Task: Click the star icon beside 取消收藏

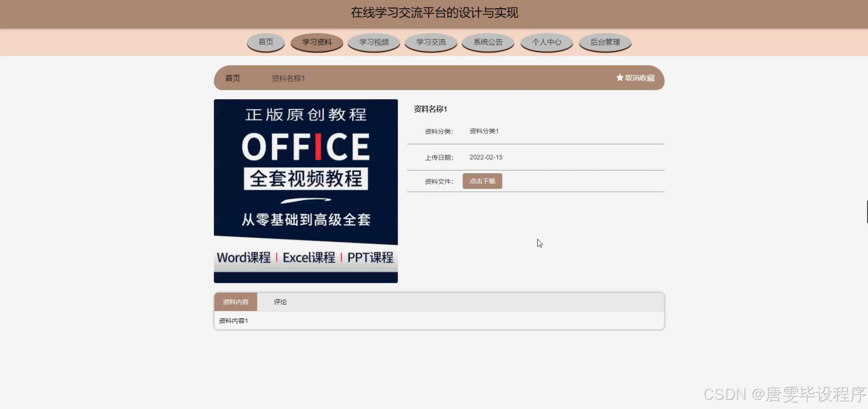Action: pos(620,78)
